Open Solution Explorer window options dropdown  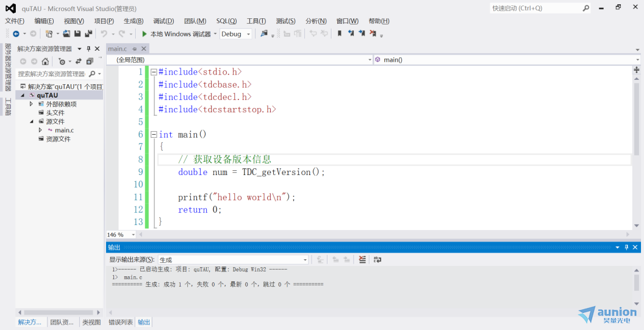coord(80,49)
